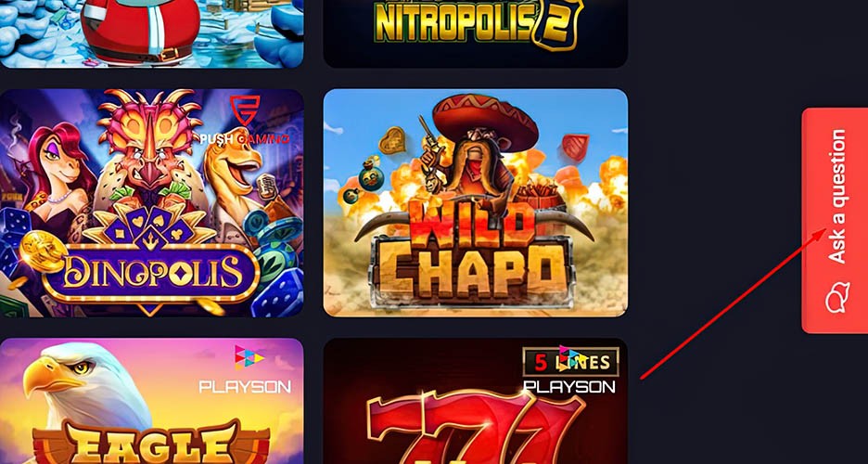Open the snowy game tile with red character
Image resolution: width=868 pixels, height=464 pixels.
[152, 33]
